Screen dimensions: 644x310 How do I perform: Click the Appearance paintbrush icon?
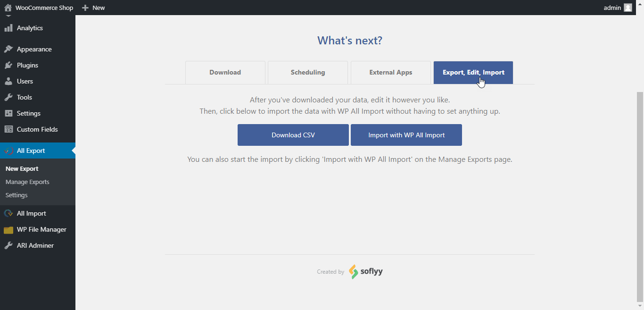tap(8, 49)
